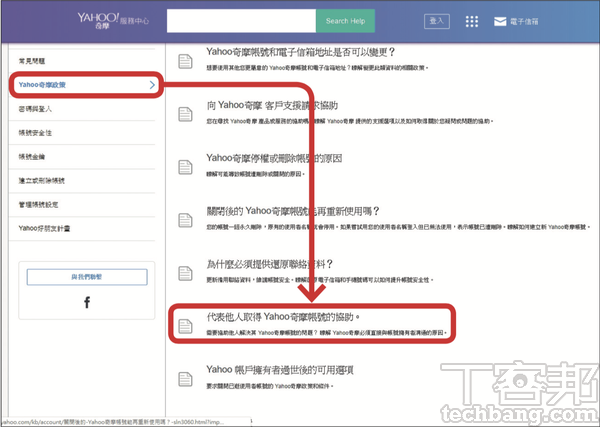600x427 pixels.
Task: Open 密碼與登入 sidebar category
Action: coord(35,109)
